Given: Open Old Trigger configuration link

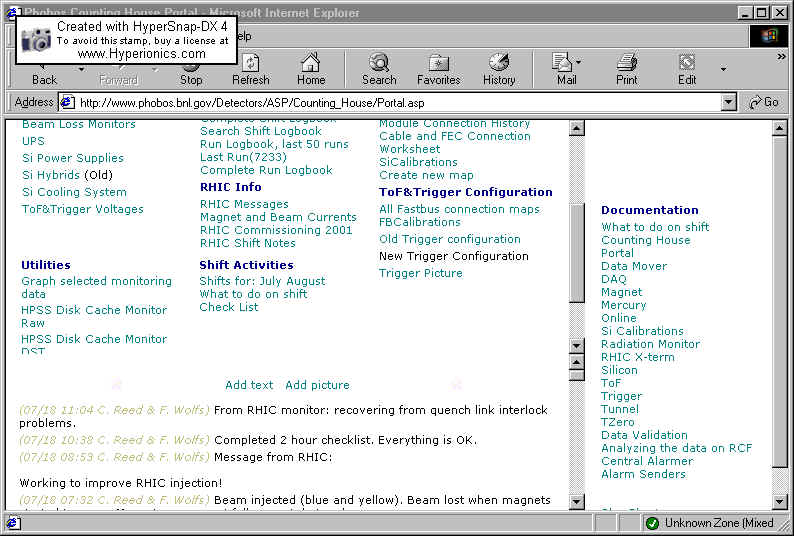Looking at the screenshot, I should click(450, 239).
